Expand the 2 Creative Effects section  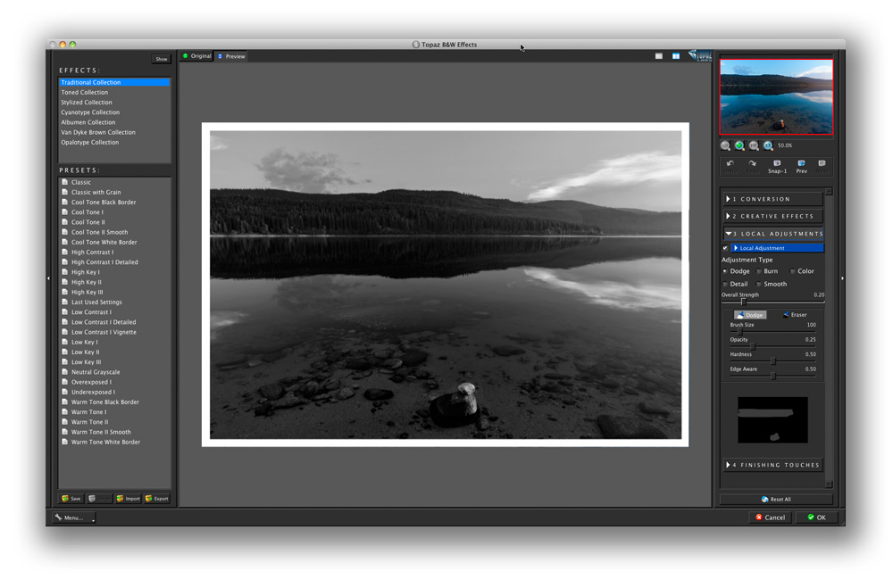tap(772, 216)
